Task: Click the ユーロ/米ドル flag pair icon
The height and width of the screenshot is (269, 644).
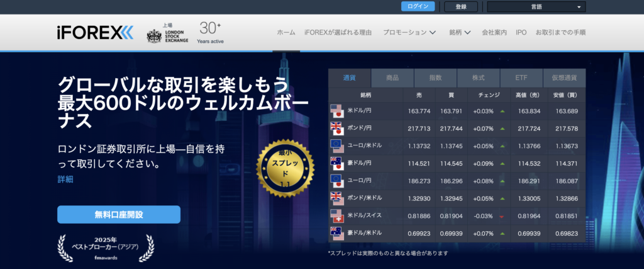Action: point(337,146)
